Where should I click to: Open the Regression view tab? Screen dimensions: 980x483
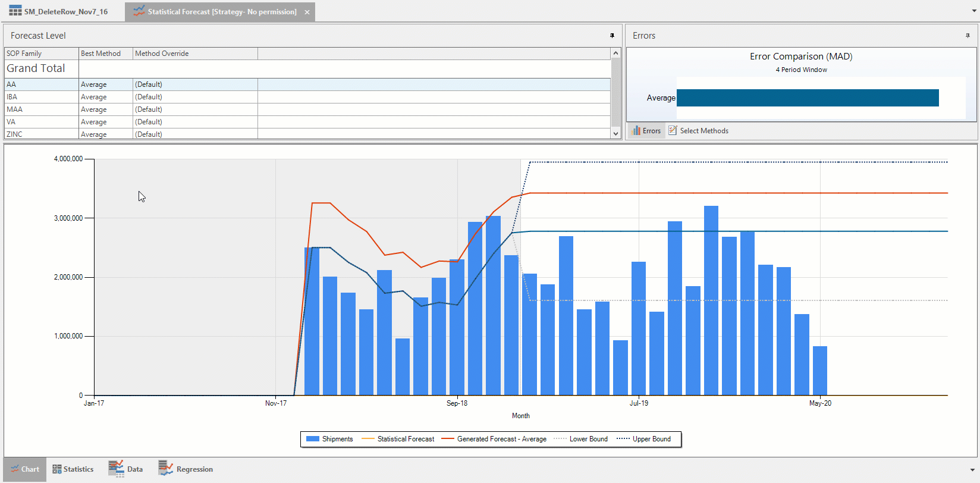tap(186, 469)
